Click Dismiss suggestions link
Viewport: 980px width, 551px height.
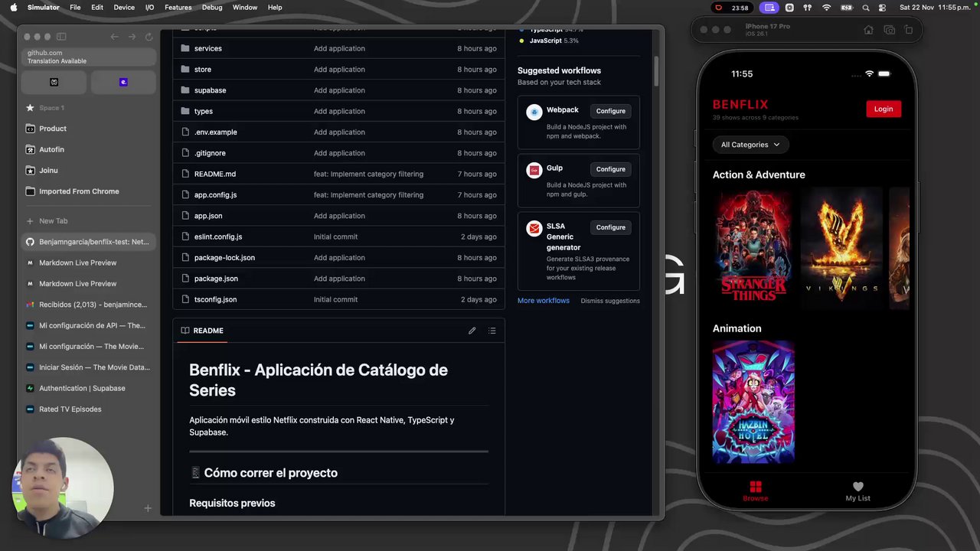point(610,301)
